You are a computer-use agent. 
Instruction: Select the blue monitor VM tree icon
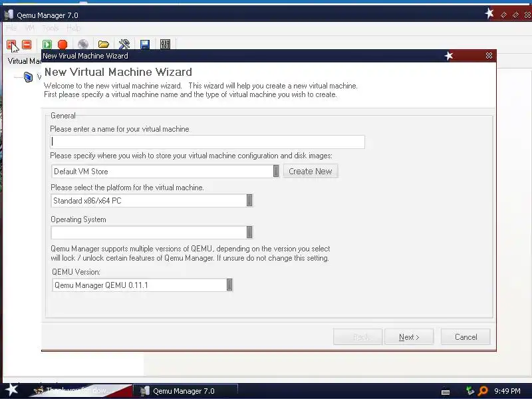pyautogui.click(x=29, y=77)
